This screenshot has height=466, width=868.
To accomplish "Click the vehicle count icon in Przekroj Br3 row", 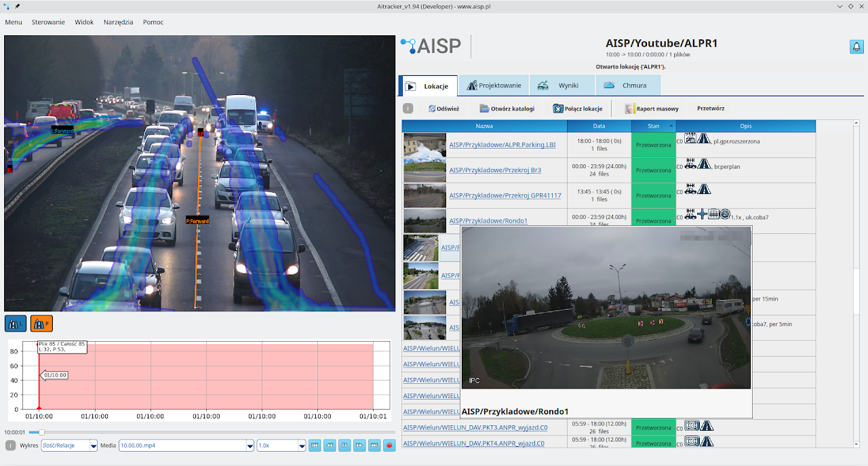I will (x=691, y=163).
